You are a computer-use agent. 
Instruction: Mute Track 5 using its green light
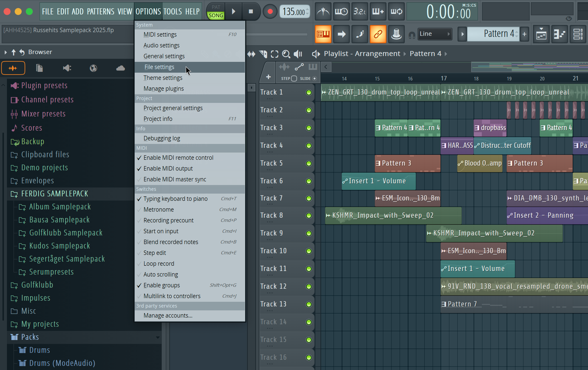click(x=309, y=163)
